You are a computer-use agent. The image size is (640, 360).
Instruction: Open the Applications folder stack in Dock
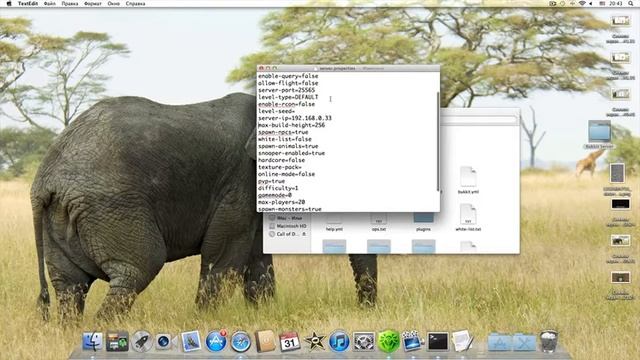point(499,342)
